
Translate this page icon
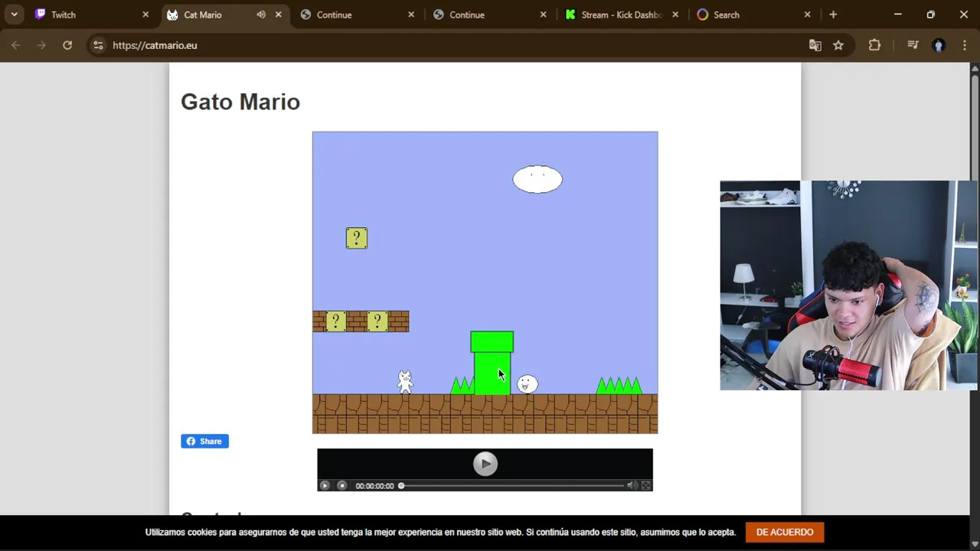pyautogui.click(x=815, y=45)
